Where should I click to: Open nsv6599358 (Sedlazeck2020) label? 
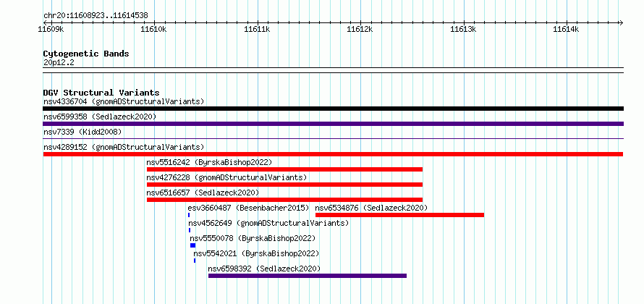(x=100, y=117)
